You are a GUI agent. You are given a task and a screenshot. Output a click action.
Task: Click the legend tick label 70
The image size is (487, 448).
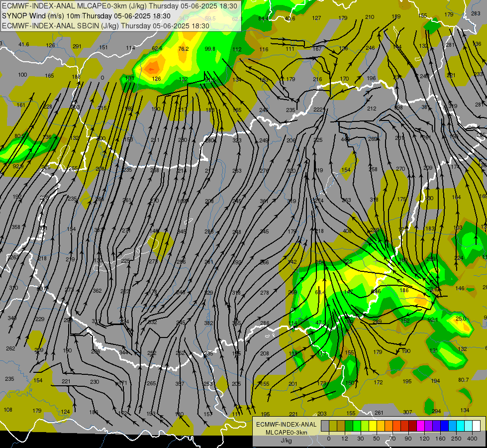tap(392, 439)
